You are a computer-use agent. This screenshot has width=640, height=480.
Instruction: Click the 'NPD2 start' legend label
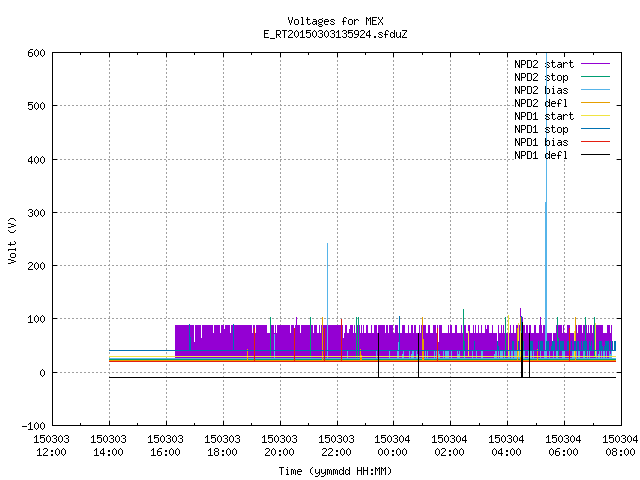point(544,64)
